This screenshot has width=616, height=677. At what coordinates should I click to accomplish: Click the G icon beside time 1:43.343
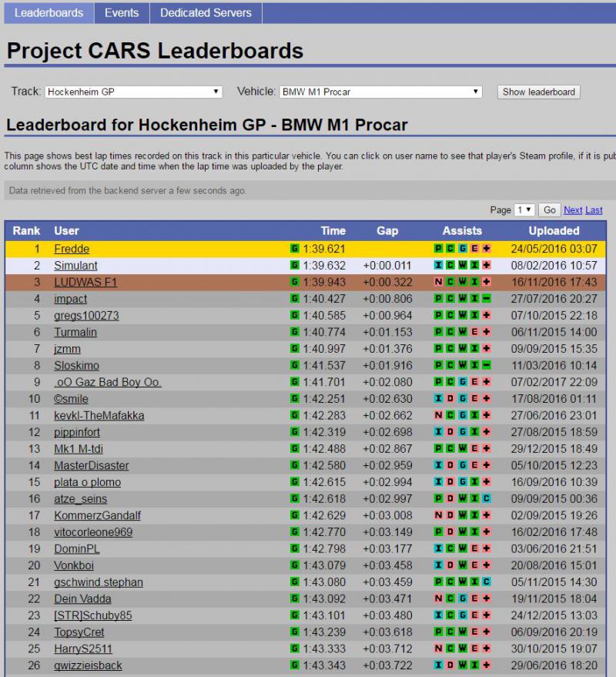tap(295, 665)
